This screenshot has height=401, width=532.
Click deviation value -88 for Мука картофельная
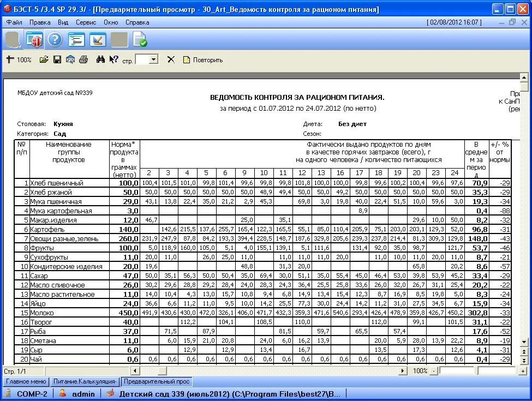pyautogui.click(x=505, y=211)
